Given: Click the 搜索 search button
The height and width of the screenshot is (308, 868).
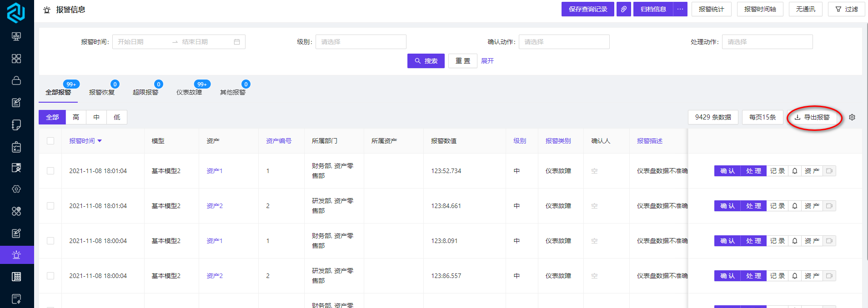Looking at the screenshot, I should click(426, 61).
